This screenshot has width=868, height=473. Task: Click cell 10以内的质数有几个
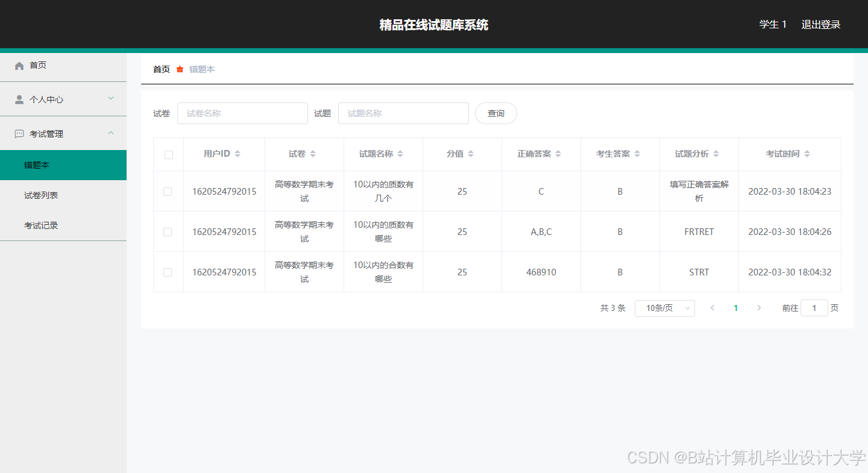[383, 192]
